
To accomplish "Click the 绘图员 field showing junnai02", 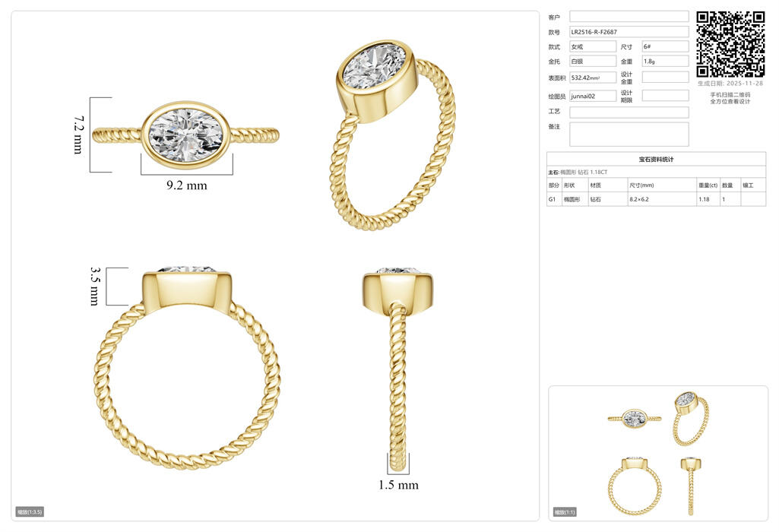I will tap(593, 96).
